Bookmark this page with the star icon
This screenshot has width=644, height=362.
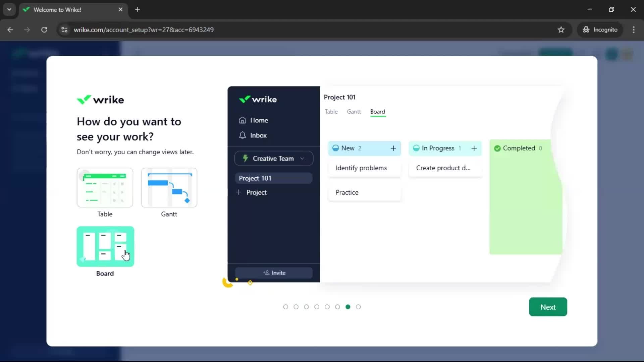click(561, 30)
